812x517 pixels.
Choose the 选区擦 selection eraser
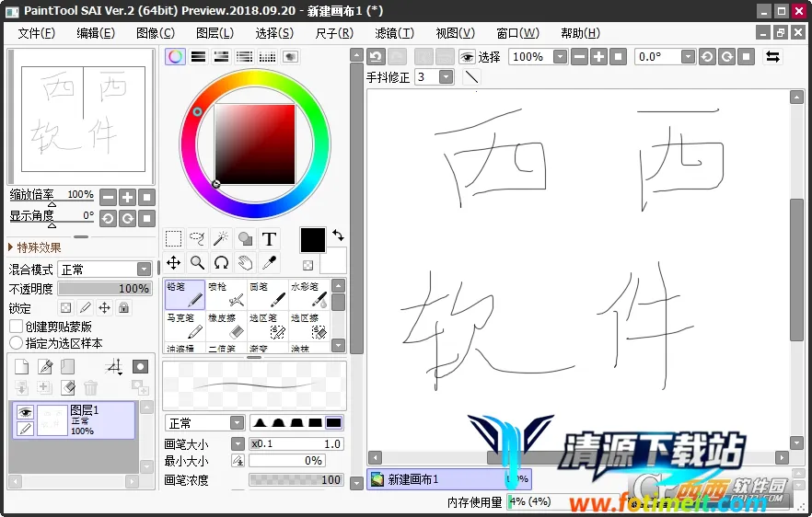[x=309, y=326]
